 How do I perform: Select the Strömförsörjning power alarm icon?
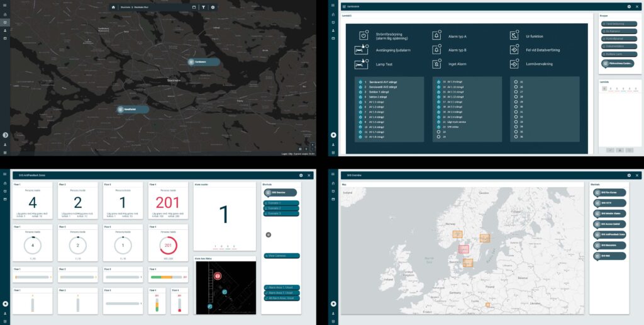362,36
